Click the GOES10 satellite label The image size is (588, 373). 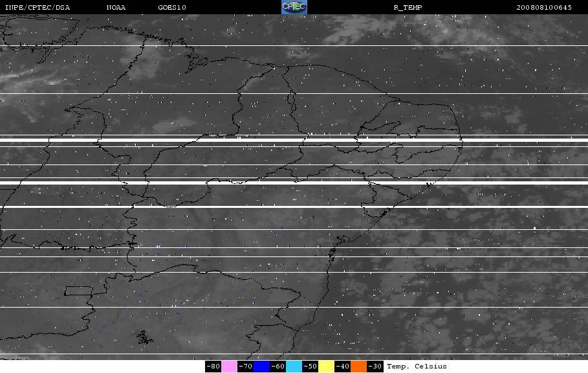[x=172, y=8]
